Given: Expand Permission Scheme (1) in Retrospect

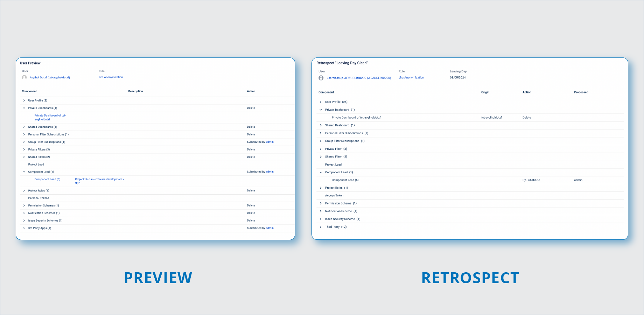Looking at the screenshot, I should [x=321, y=203].
